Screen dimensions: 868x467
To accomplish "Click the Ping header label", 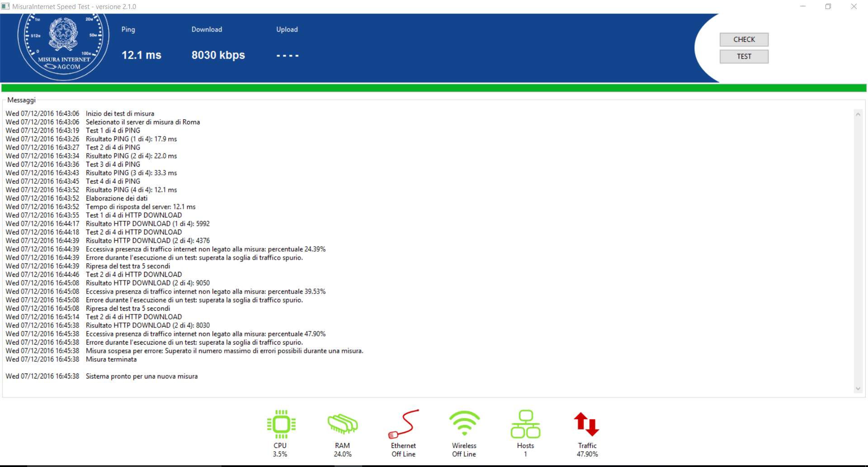I will click(128, 29).
